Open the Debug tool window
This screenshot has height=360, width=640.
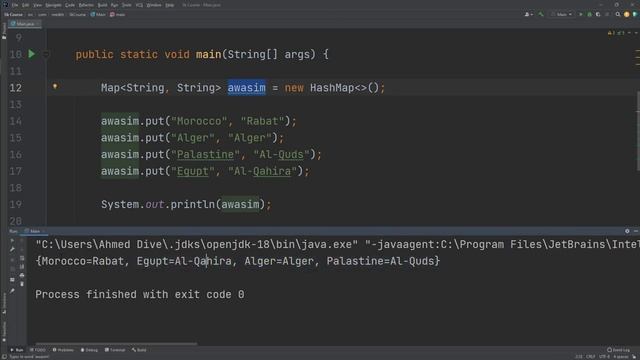[x=89, y=350]
